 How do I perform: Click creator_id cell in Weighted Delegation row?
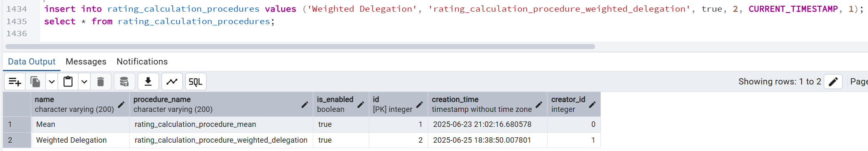pos(574,140)
